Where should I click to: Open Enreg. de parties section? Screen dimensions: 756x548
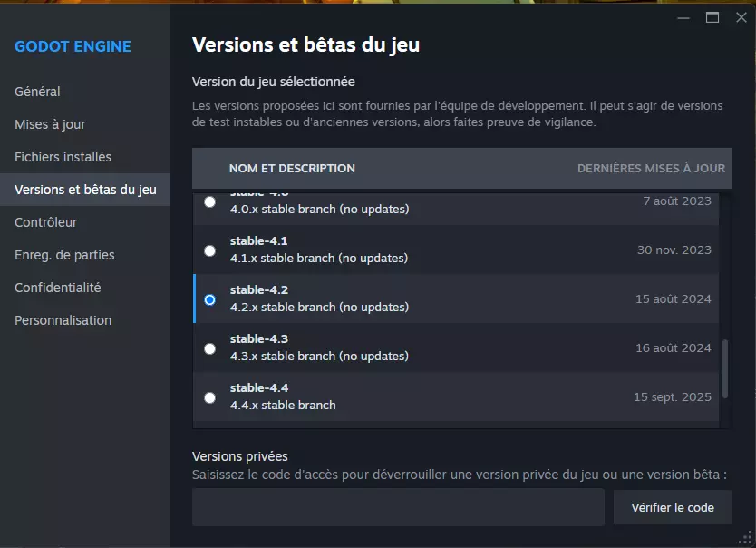[64, 255]
